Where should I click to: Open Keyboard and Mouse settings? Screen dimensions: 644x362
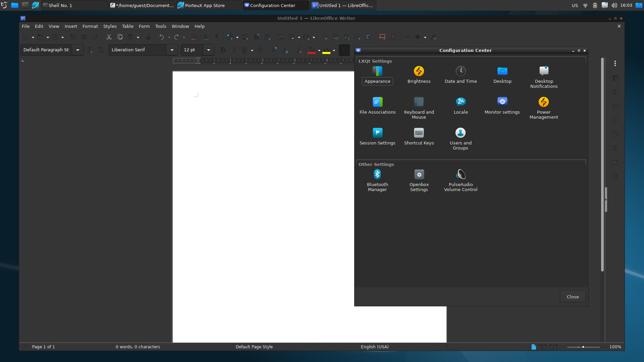(419, 108)
